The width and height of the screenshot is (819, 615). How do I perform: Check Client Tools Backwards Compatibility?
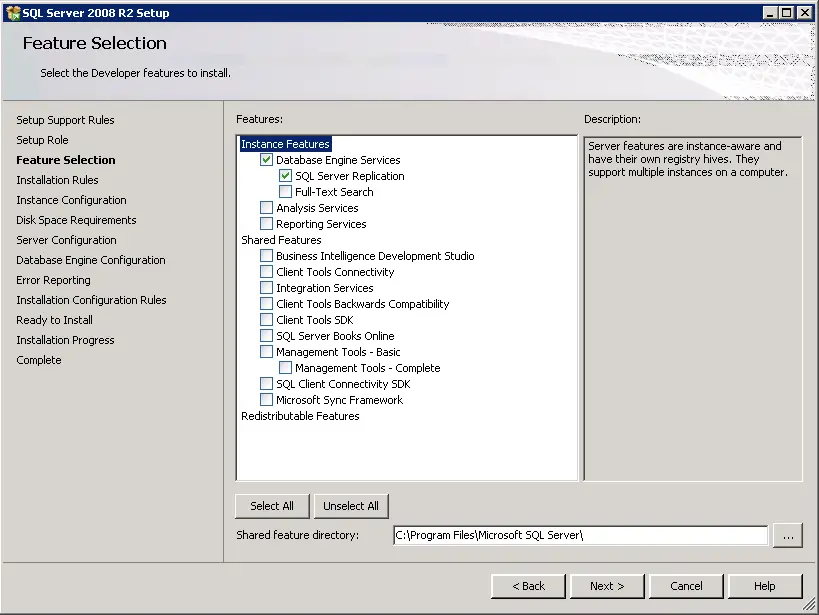point(266,304)
